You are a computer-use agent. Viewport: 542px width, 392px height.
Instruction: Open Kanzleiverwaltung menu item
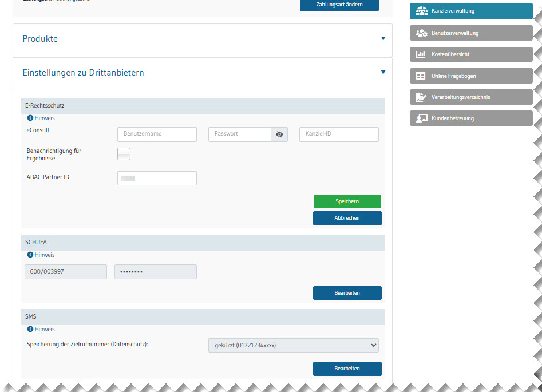471,11
